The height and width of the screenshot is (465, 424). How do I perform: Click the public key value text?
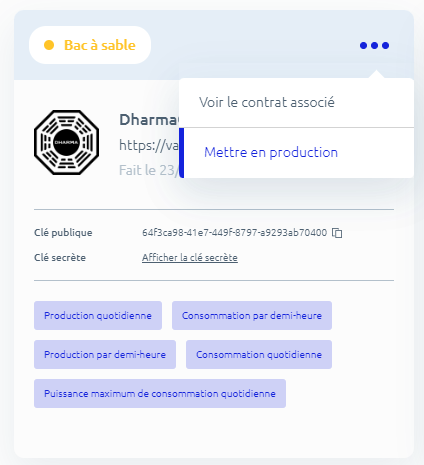click(x=234, y=232)
